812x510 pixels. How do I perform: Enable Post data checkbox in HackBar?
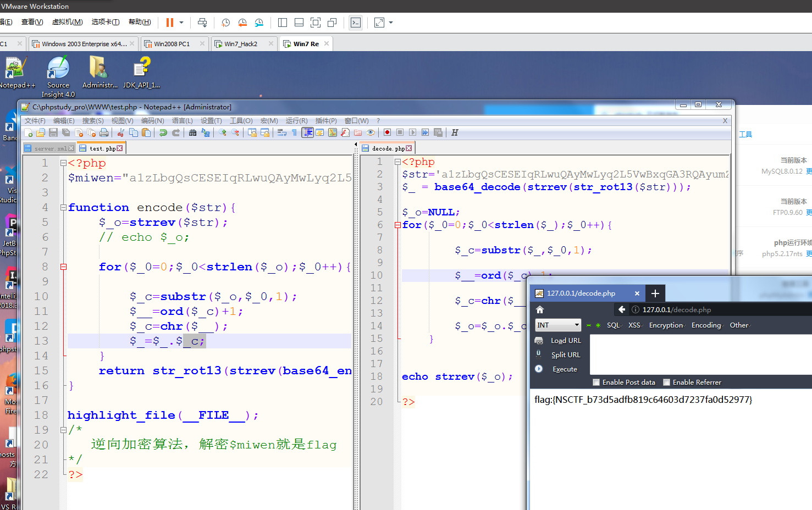[596, 382]
